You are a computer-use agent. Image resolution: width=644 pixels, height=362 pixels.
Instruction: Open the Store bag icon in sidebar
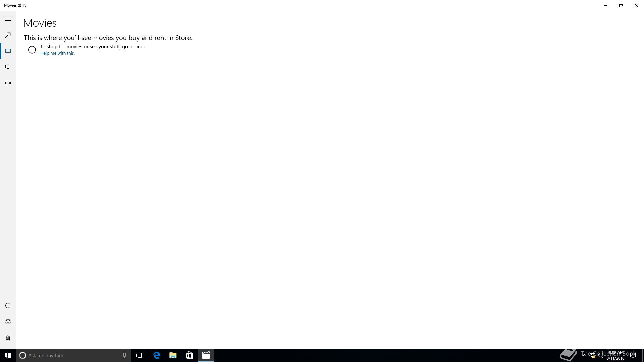8,338
